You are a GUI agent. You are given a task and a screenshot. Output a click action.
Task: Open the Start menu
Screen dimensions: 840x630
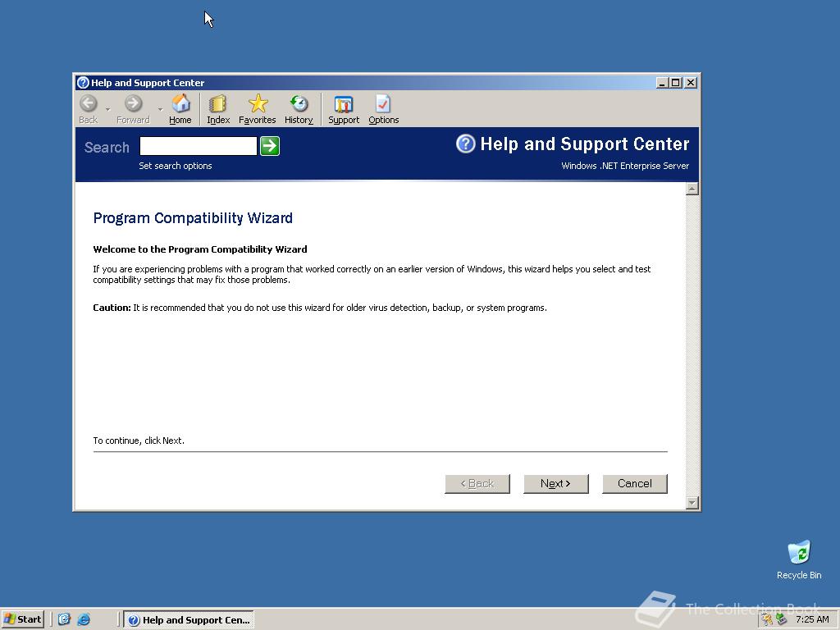[x=22, y=619]
